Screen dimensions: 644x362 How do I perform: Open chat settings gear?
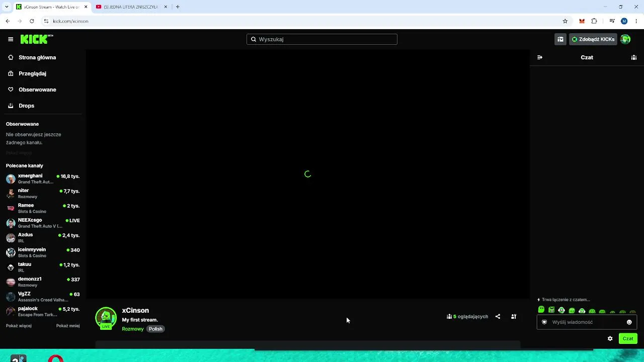click(x=610, y=338)
